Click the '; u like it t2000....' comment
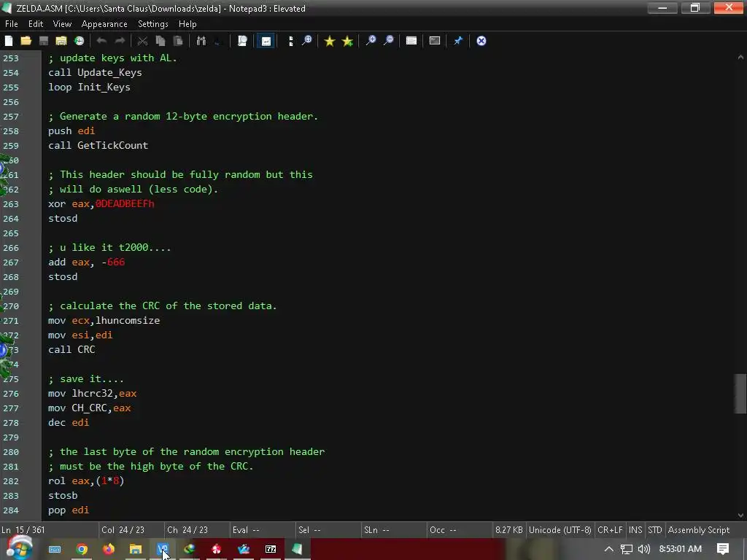The height and width of the screenshot is (560, 747). pos(109,248)
